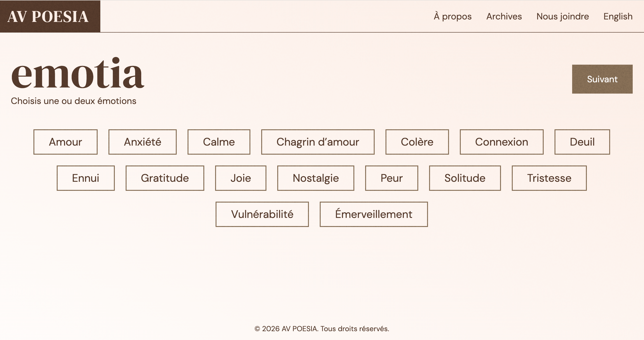
Task: Open the À propos page
Action: point(453,17)
